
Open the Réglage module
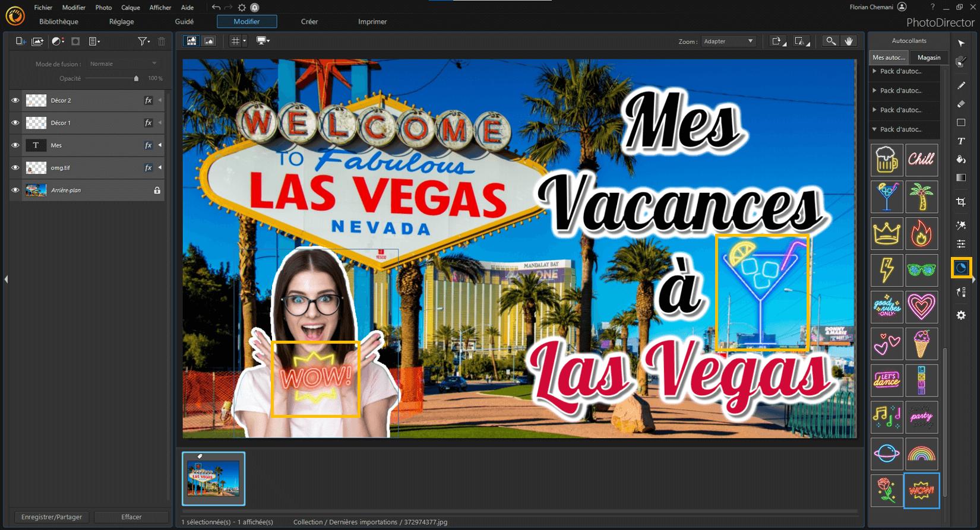coord(122,21)
